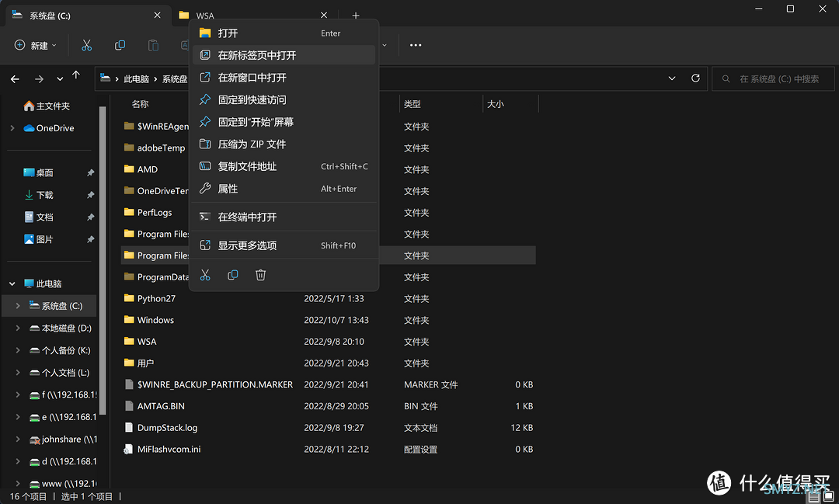
Task: Switch to the 系统盘 (C:) tab
Action: [x=89, y=16]
